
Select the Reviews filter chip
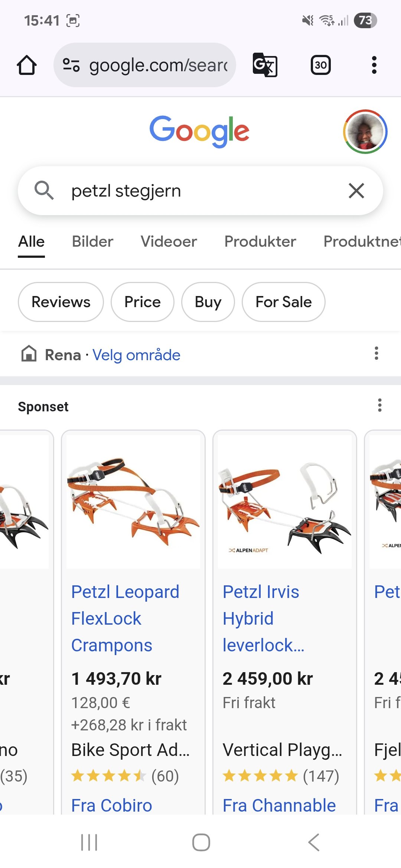coord(61,302)
